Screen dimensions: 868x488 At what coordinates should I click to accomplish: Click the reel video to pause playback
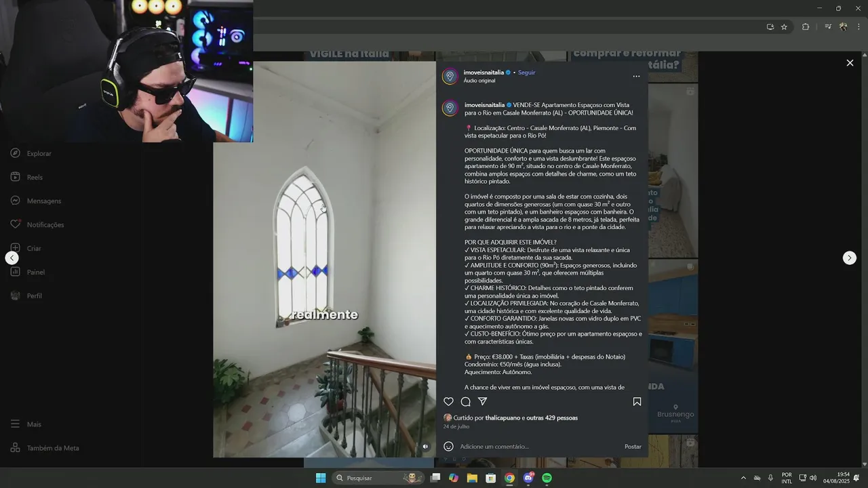[324, 260]
